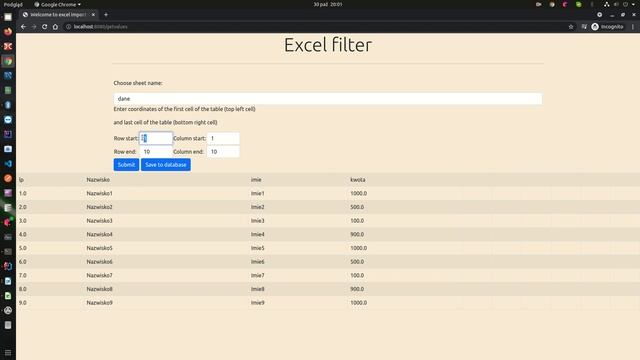Open the Chrome three-dot menu
The image size is (640, 360).
coord(633,27)
